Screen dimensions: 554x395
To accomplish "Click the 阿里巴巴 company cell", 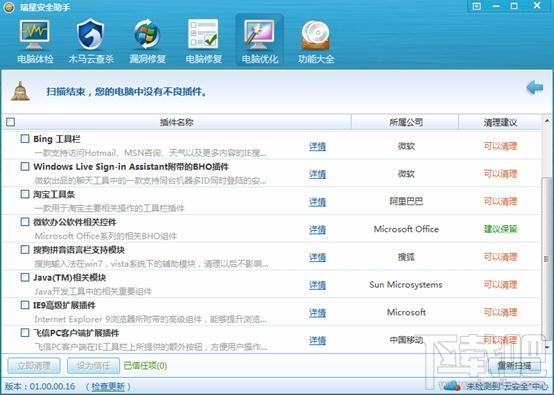I will pyautogui.click(x=406, y=201).
